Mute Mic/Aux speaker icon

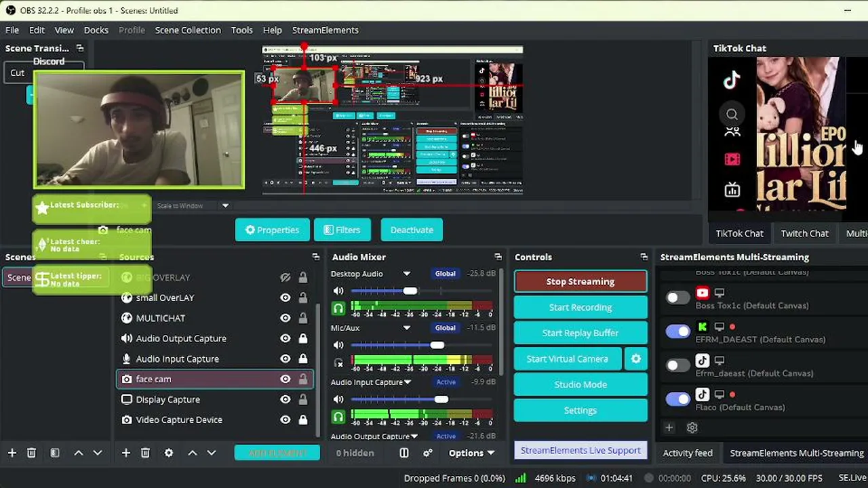point(338,345)
